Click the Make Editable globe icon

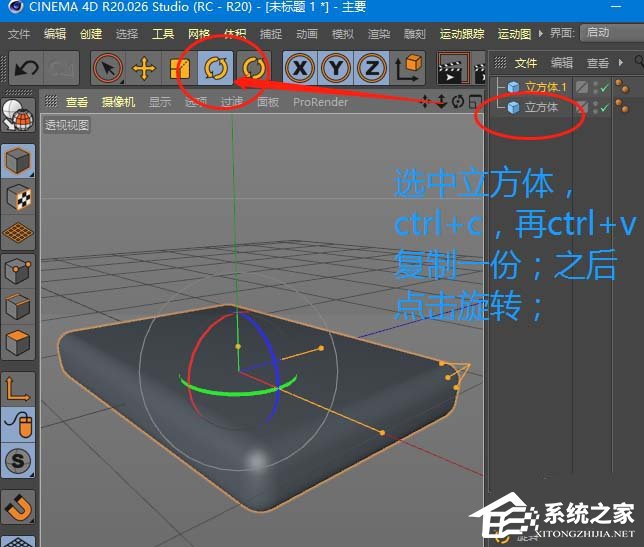(x=18, y=115)
